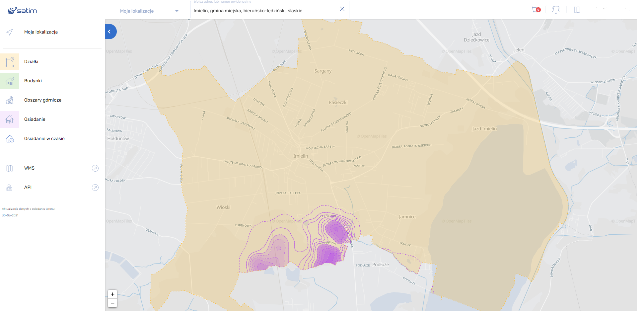Click the Moja lokalizacja arrow icon

(10, 32)
